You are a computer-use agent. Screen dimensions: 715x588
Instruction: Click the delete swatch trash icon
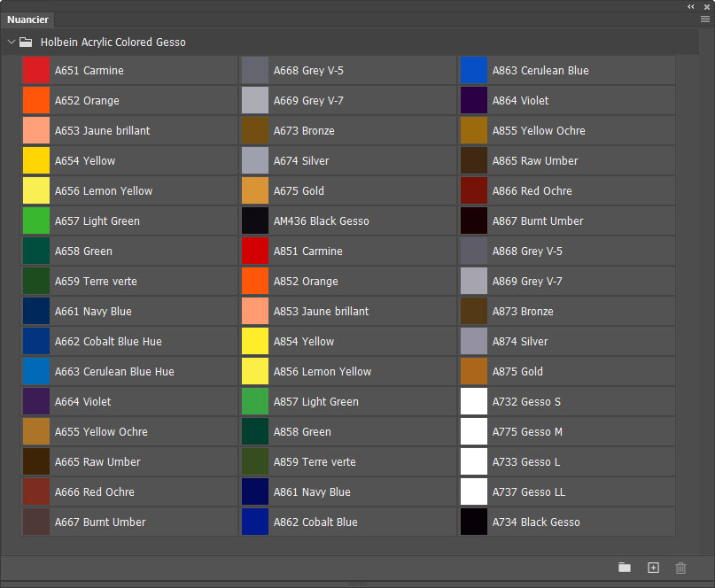(x=680, y=568)
